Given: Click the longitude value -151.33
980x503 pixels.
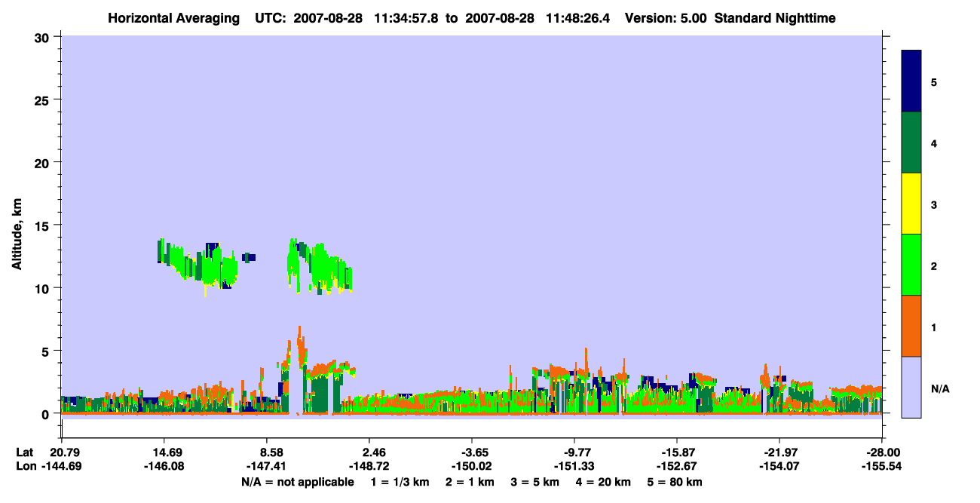Looking at the screenshot, I should pyautogui.click(x=574, y=467).
